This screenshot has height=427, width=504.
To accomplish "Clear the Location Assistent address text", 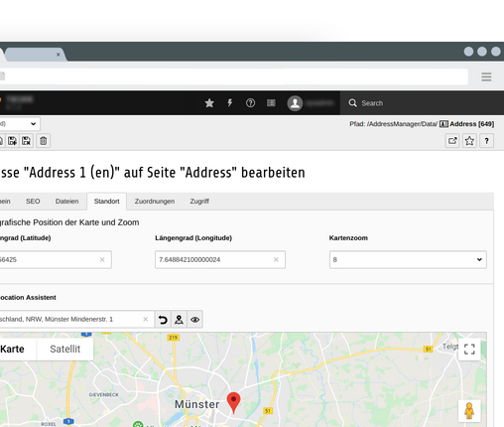I will [146, 320].
